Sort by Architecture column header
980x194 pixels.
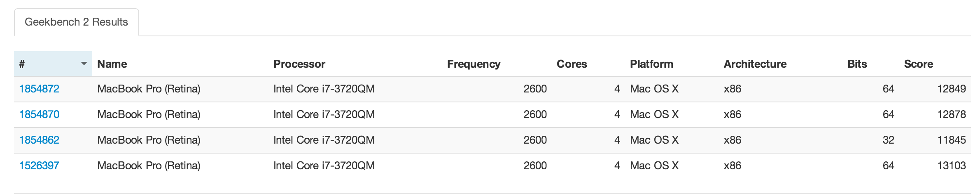[x=755, y=64]
